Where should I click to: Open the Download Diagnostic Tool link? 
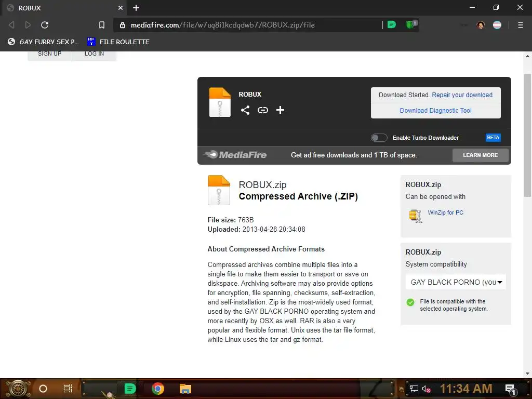pos(436,111)
